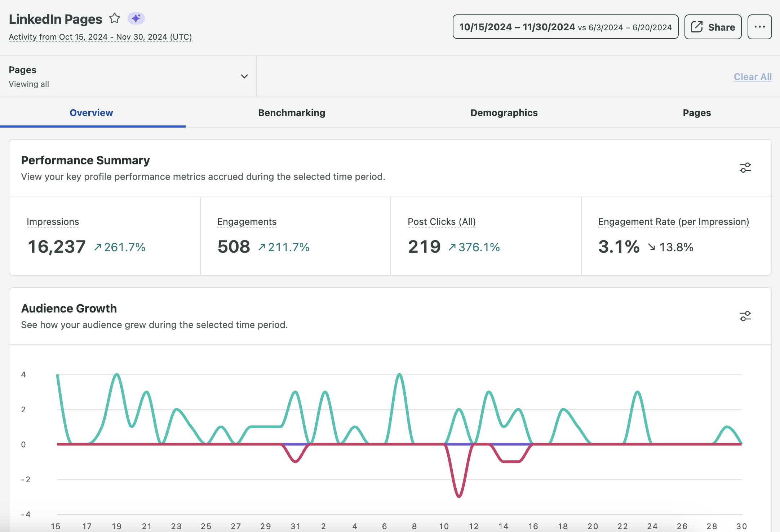Click the Share button
Screen dimensions: 780x532
(713, 26)
